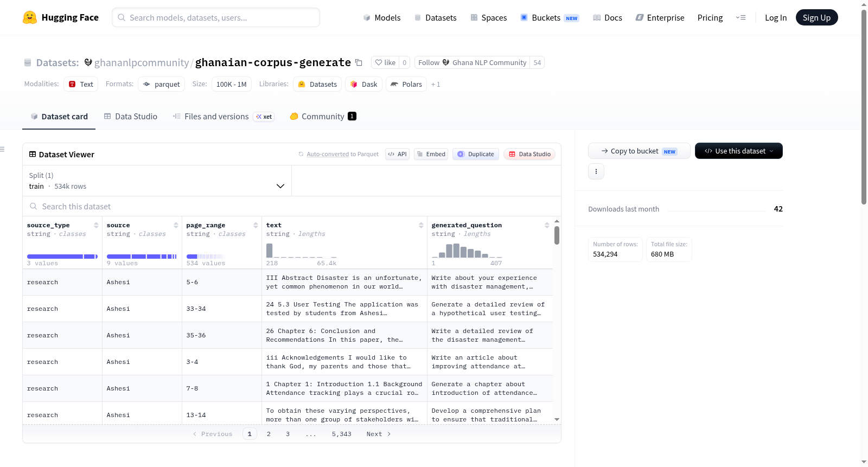Open Data Studio from the viewer header
Screen dimensions: 868x467
pos(529,154)
